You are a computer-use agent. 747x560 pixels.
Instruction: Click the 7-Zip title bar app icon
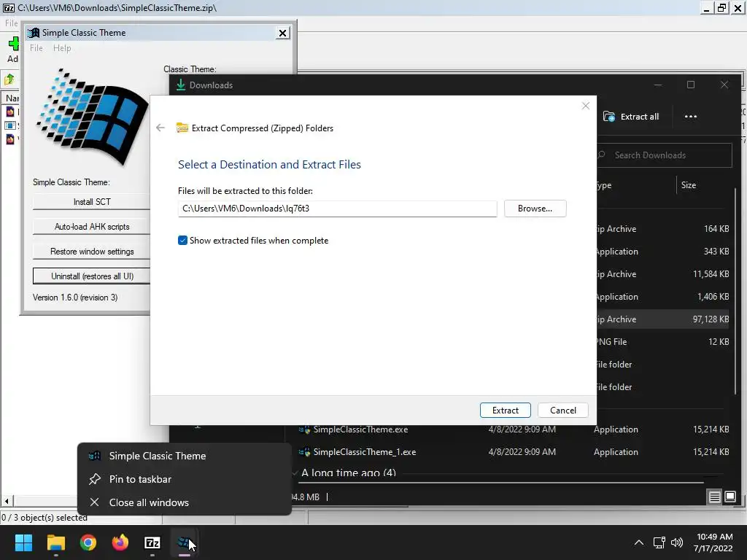tap(9, 7)
